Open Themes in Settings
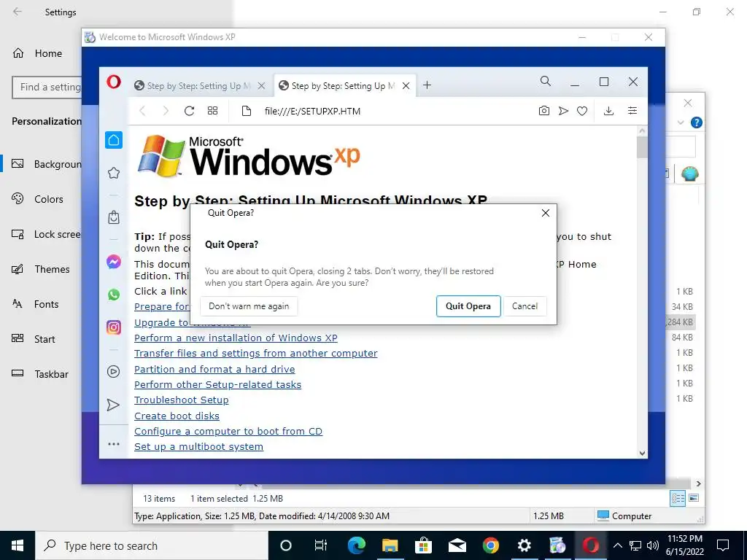Image resolution: width=747 pixels, height=560 pixels. point(41,269)
